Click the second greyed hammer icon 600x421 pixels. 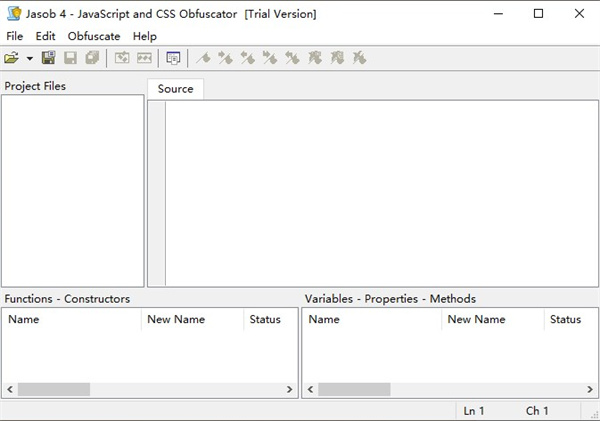click(225, 58)
